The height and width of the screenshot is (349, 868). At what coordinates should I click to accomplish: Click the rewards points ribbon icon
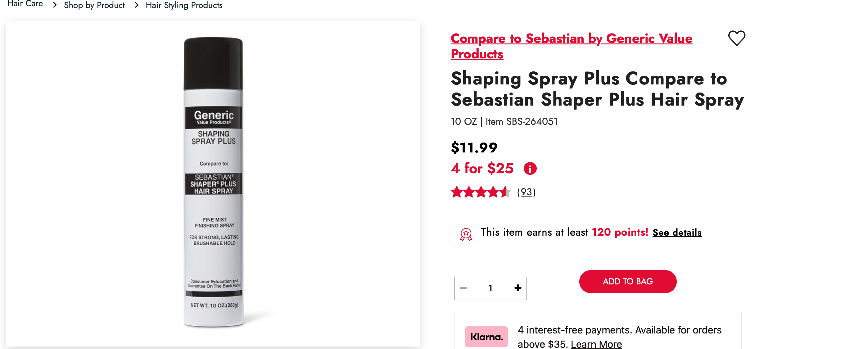(x=466, y=234)
